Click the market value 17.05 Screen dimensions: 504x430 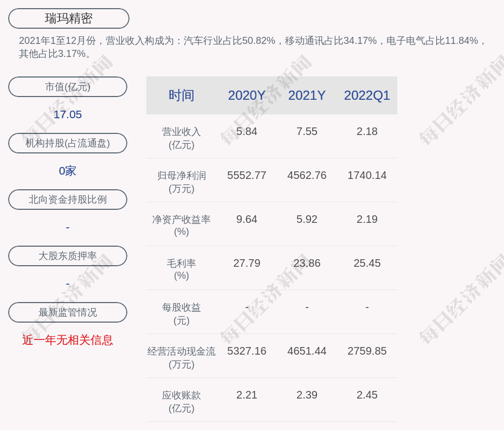pyautogui.click(x=68, y=114)
